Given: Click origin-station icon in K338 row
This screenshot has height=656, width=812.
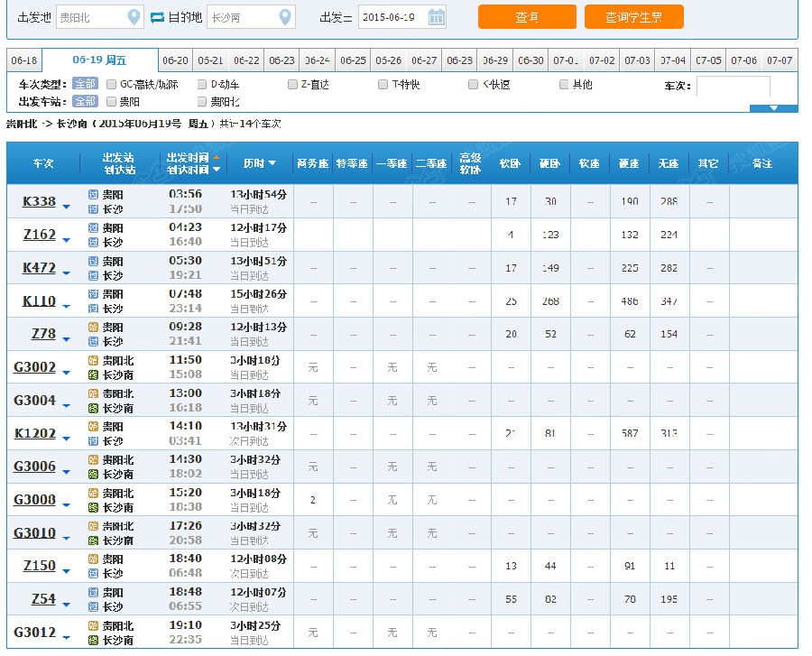Looking at the screenshot, I should tap(93, 195).
